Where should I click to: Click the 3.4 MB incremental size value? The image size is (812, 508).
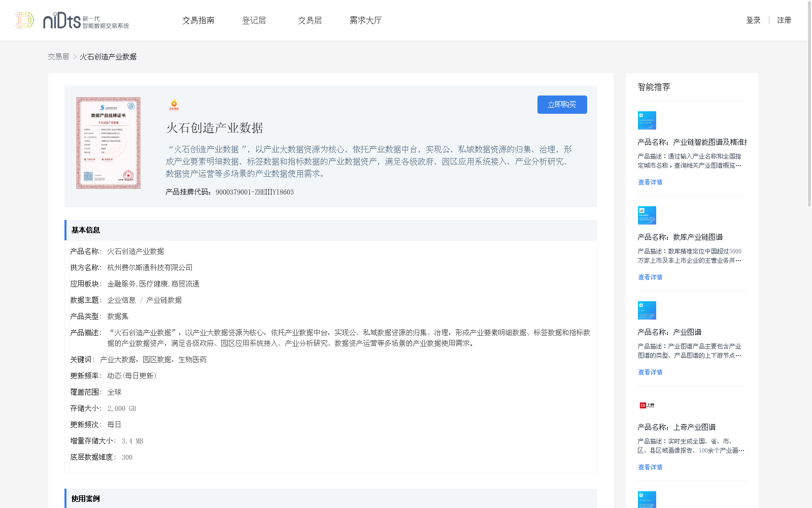(132, 441)
